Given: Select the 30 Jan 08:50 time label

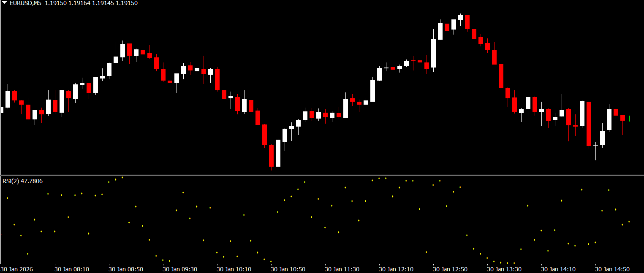Looking at the screenshot, I should tap(126, 269).
